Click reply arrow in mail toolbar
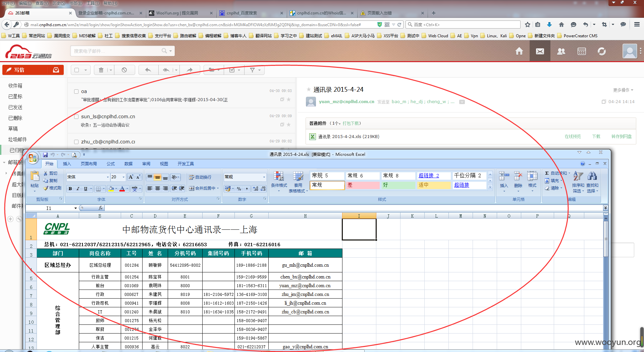The height and width of the screenshot is (352, 644). tap(148, 70)
